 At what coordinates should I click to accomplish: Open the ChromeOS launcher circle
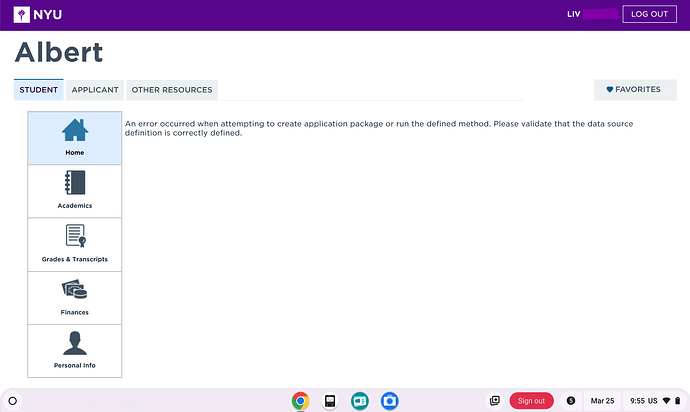coord(13,401)
